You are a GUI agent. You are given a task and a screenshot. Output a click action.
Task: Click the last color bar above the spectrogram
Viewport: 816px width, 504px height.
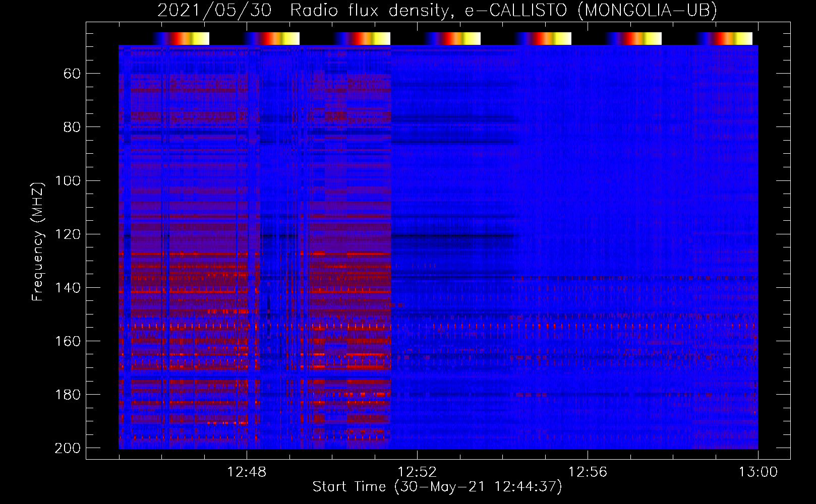click(724, 38)
